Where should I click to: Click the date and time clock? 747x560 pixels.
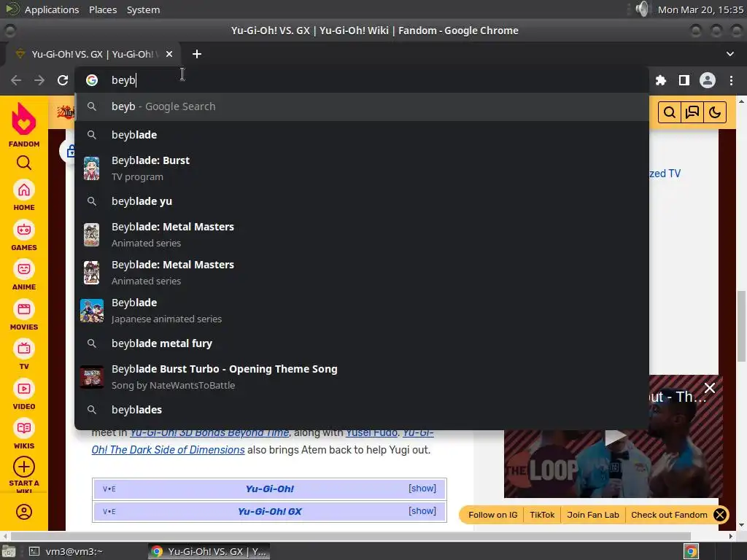[x=700, y=9]
